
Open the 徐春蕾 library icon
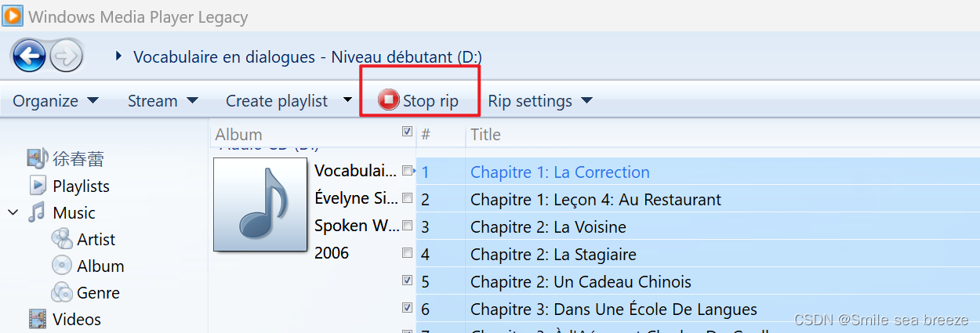pos(38,159)
